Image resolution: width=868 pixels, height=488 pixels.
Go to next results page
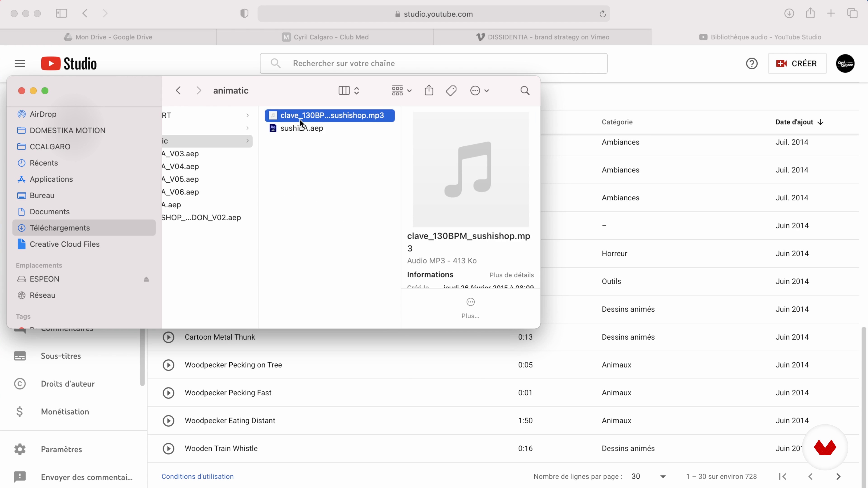pos(839,476)
